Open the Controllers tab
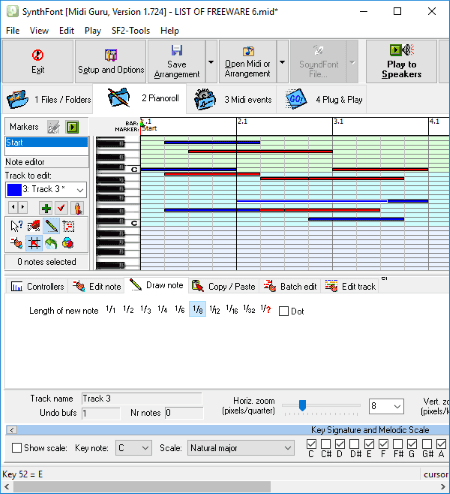Screen dimensions: 450x494 click(37, 286)
